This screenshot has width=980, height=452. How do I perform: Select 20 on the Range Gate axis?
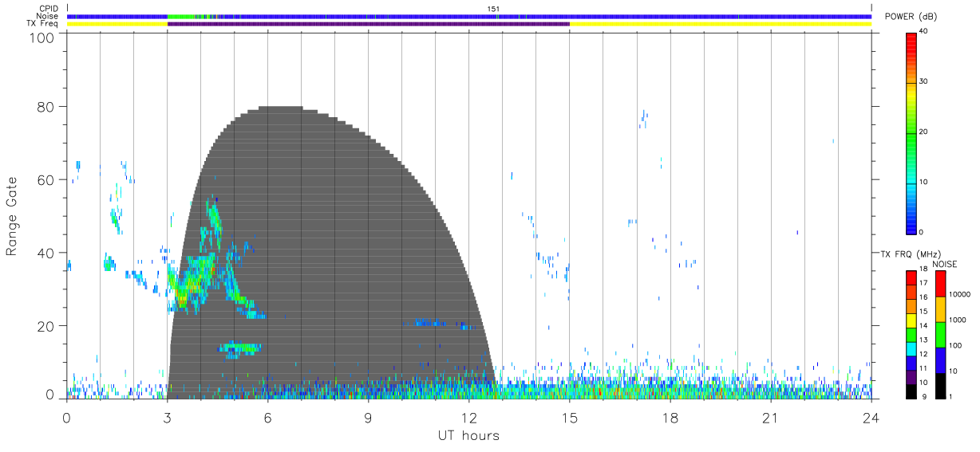pos(44,326)
